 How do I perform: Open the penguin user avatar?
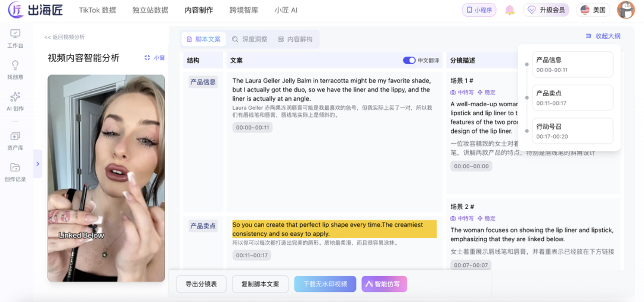click(x=626, y=10)
